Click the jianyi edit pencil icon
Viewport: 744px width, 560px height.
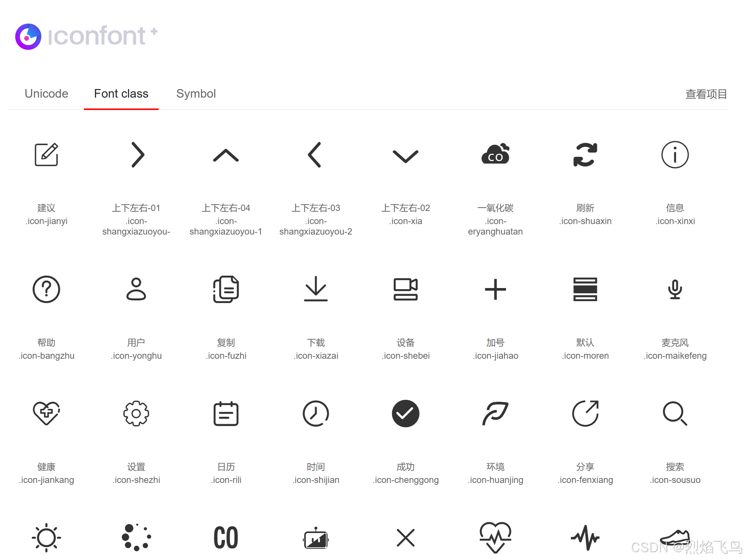(x=46, y=154)
